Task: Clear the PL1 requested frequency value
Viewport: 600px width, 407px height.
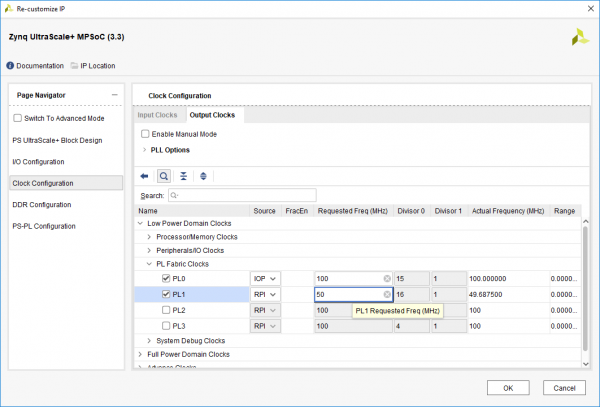Action: 385,295
